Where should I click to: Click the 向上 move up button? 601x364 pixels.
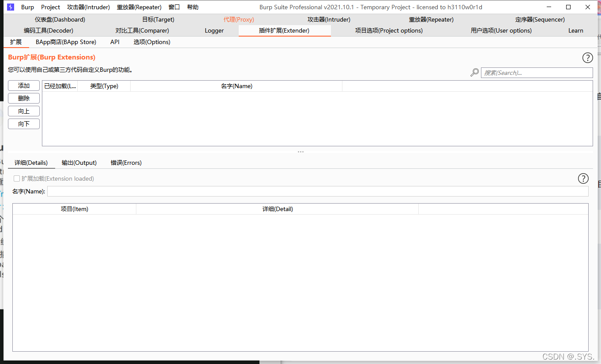point(24,111)
